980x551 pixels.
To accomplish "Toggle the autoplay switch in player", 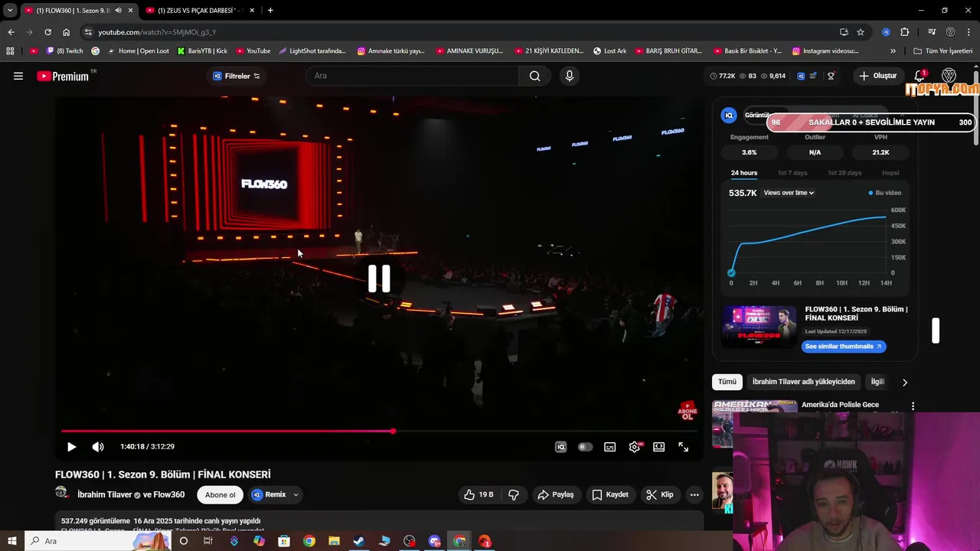I will [x=585, y=447].
